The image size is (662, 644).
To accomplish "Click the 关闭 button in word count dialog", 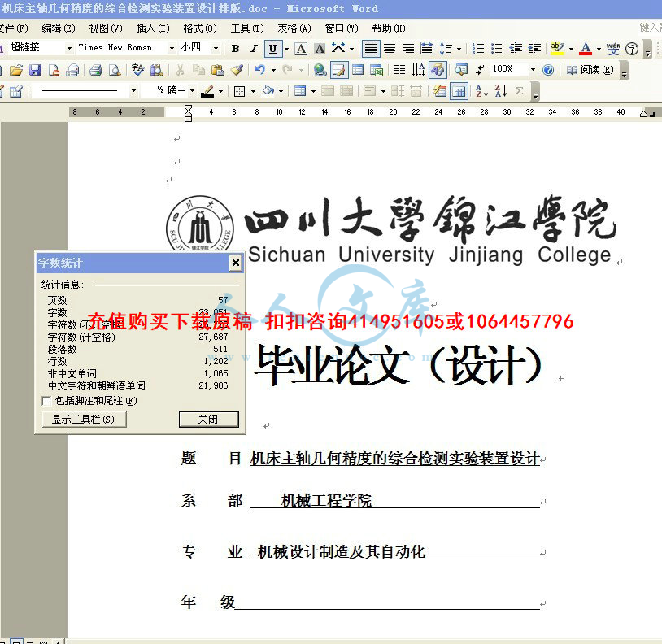I will (208, 420).
